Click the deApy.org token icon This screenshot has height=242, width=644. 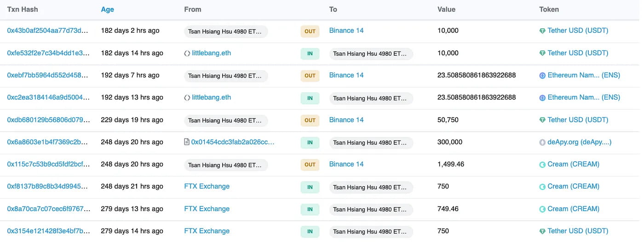click(x=542, y=142)
